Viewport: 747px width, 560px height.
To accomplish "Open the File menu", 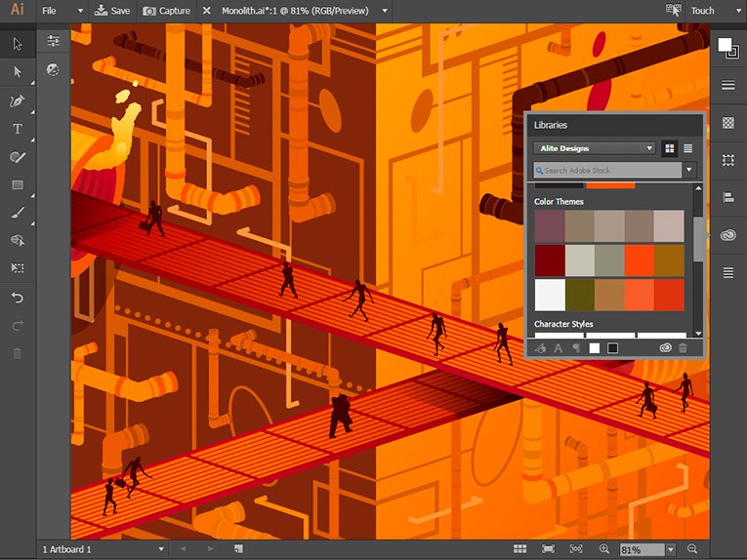I will 49,11.
